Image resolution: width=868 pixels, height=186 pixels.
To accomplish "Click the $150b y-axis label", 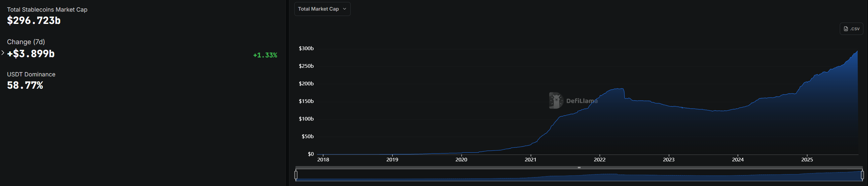I will tap(306, 101).
